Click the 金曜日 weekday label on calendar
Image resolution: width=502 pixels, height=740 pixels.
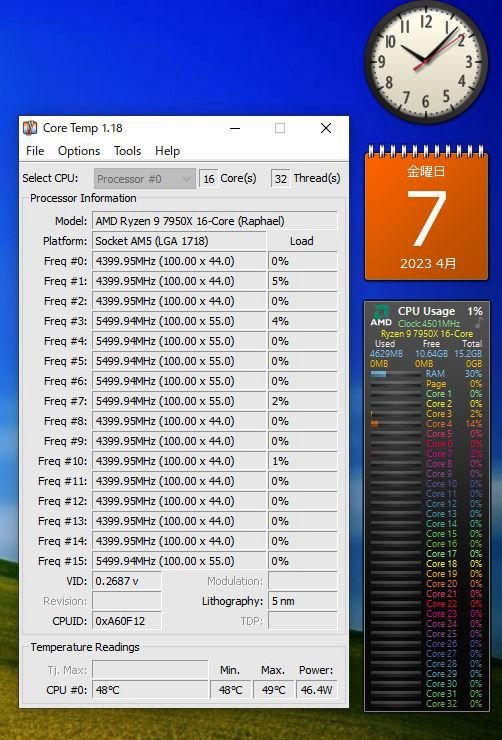click(426, 171)
